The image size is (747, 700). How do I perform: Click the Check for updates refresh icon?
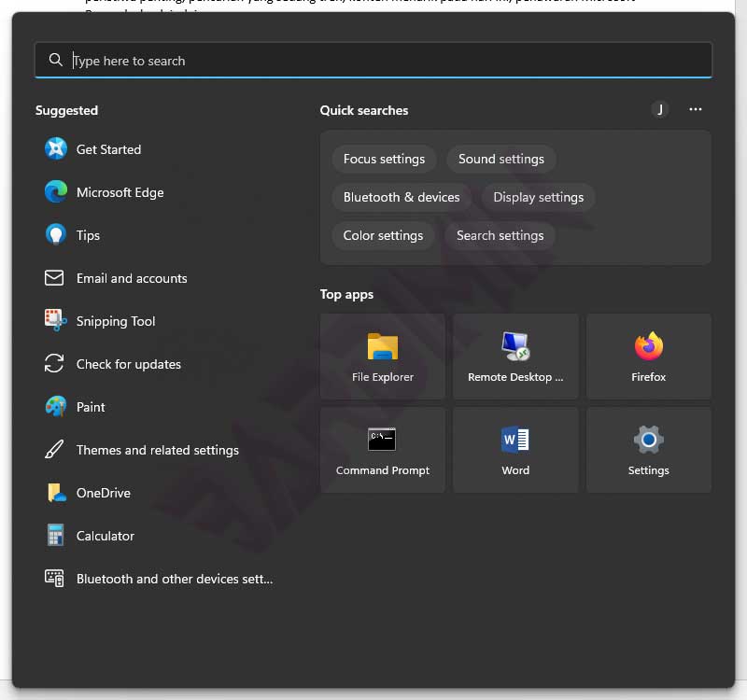(x=54, y=363)
